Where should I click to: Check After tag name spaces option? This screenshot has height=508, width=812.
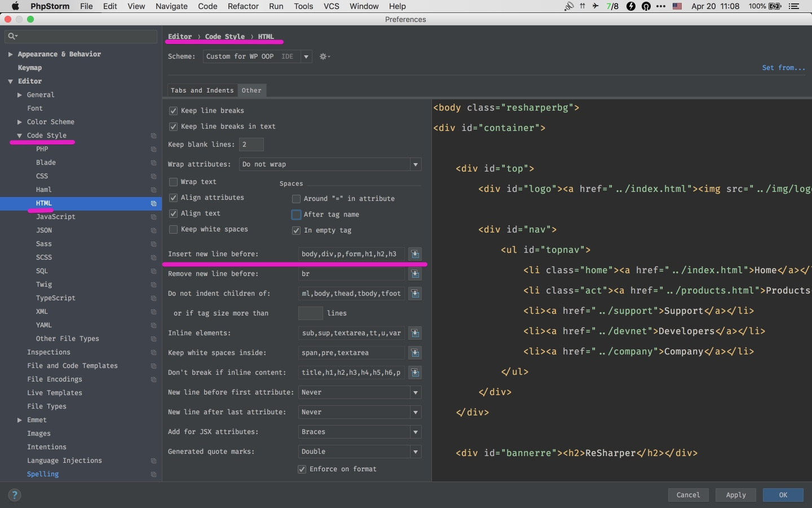(x=296, y=214)
